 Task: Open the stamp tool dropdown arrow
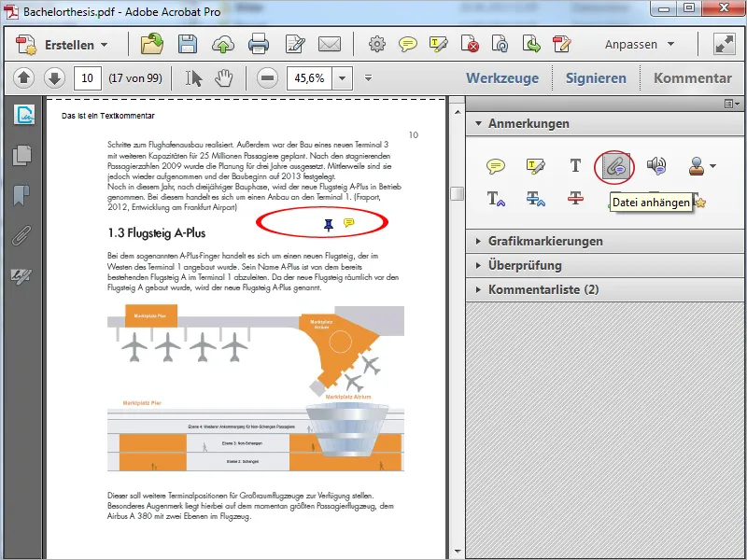712,166
